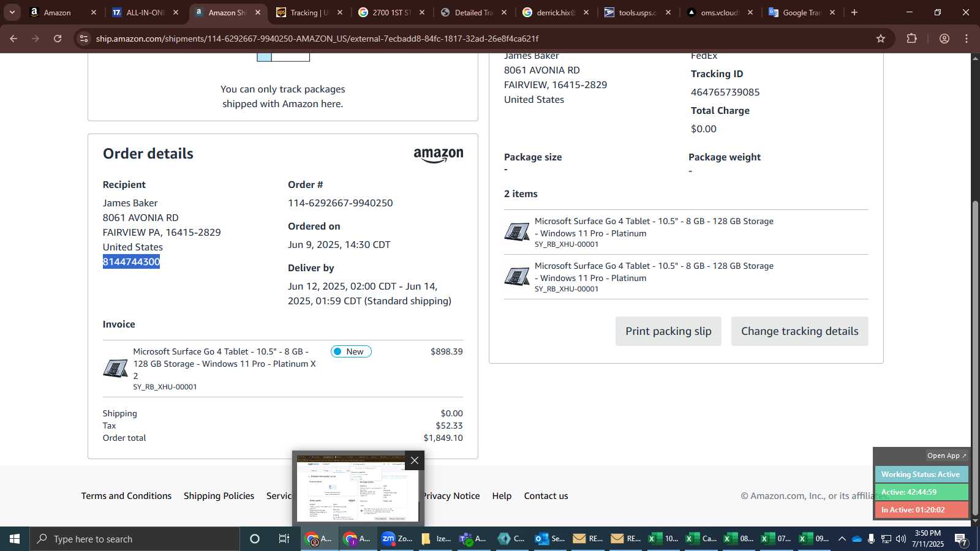Show hidden system tray icons
Viewport: 980px width, 551px height.
[x=842, y=539]
